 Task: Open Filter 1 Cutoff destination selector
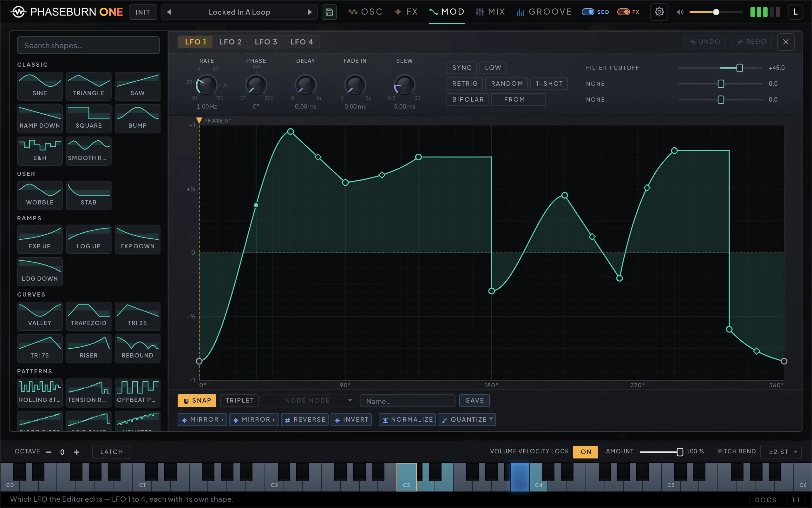tap(612, 68)
